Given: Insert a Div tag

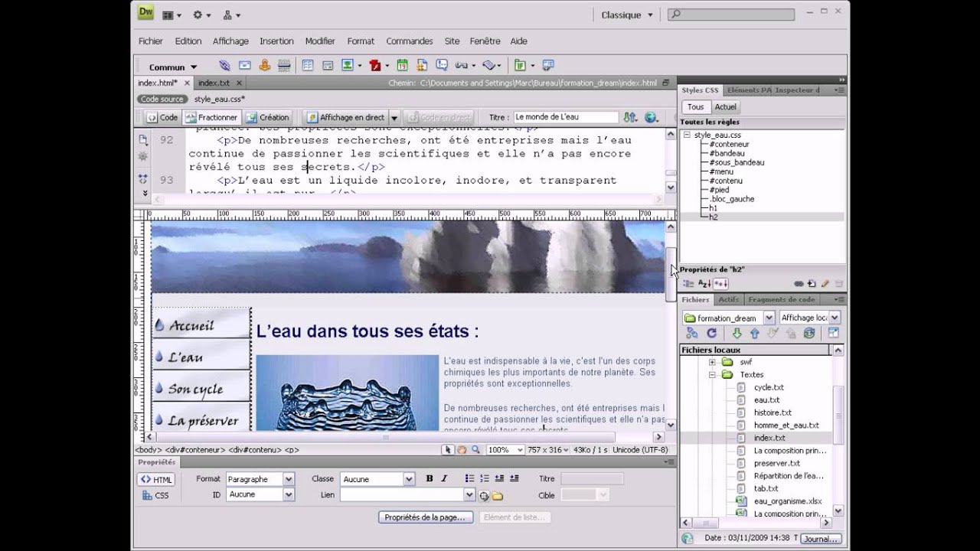Looking at the screenshot, I should [x=328, y=66].
